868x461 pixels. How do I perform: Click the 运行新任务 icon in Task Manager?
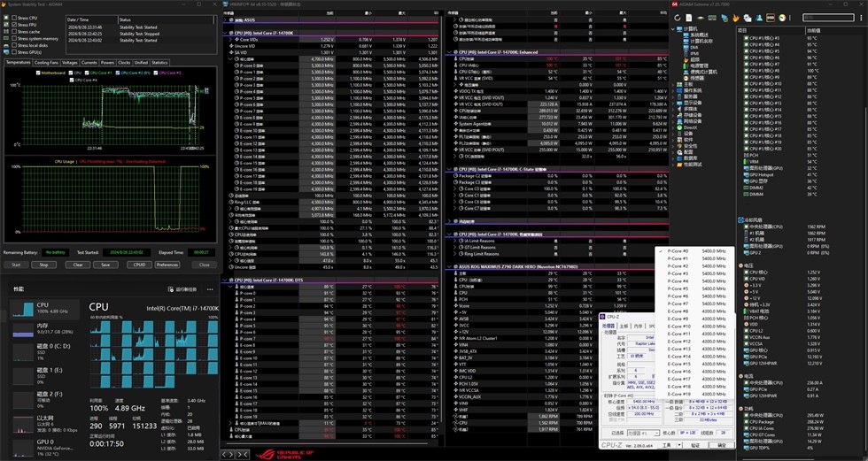[x=171, y=289]
